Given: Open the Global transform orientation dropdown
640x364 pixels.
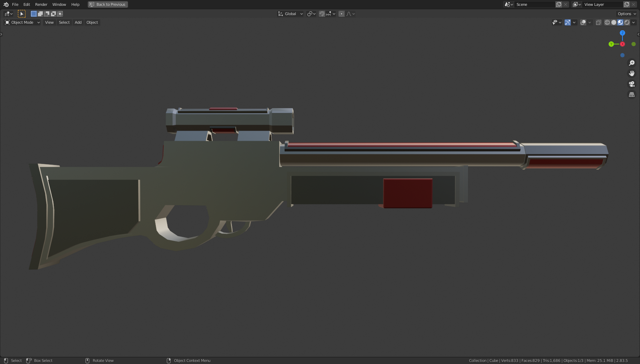Looking at the screenshot, I should pos(291,14).
